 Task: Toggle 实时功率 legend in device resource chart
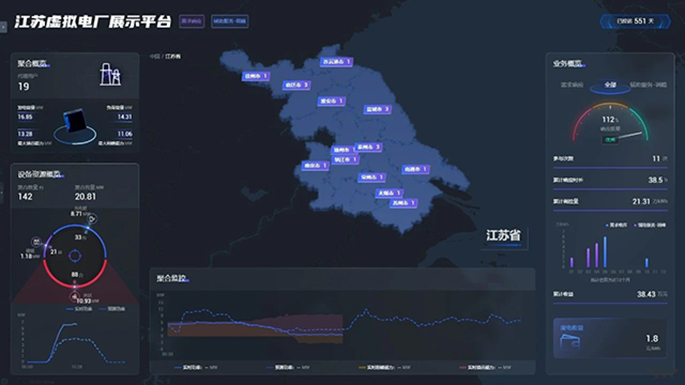[x=79, y=309]
